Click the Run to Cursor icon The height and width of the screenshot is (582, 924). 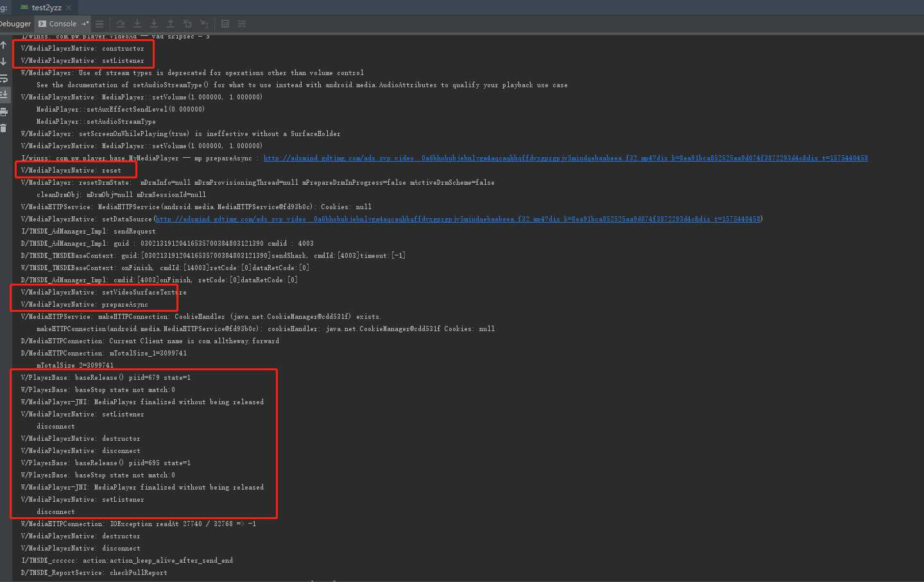click(x=204, y=24)
